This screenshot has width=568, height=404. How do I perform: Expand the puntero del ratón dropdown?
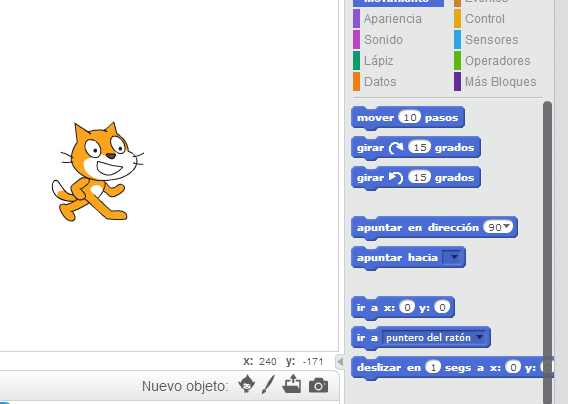[x=480, y=337]
